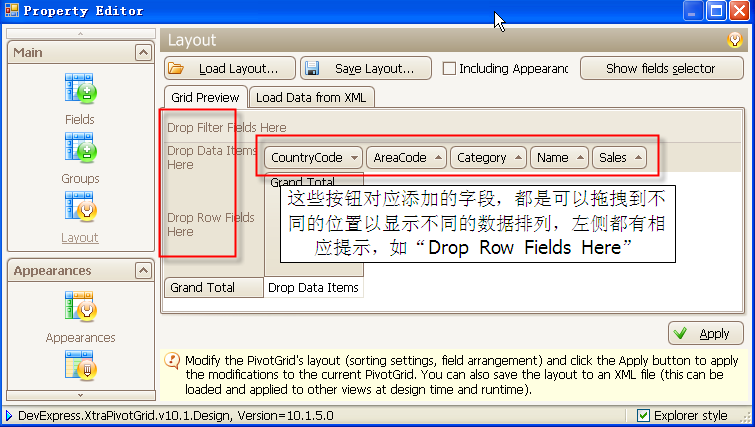Switch to Load Data from XML tab
Viewport: 755px width, 427px height.
pyautogui.click(x=312, y=98)
